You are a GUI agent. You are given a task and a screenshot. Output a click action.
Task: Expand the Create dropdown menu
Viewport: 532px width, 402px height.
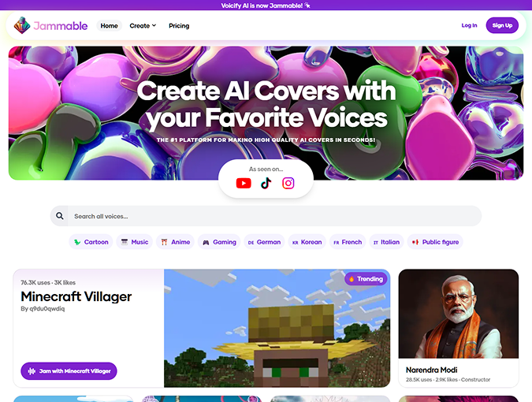point(143,26)
